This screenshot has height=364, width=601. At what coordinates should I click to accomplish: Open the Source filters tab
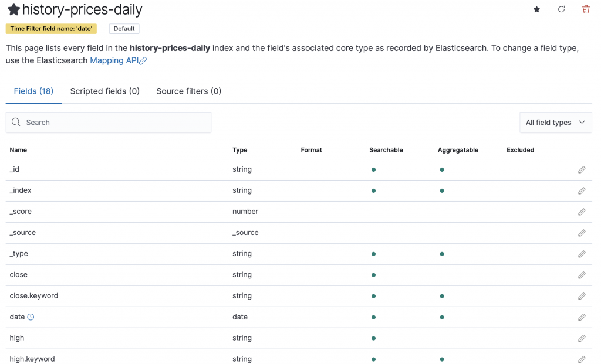[x=188, y=91]
